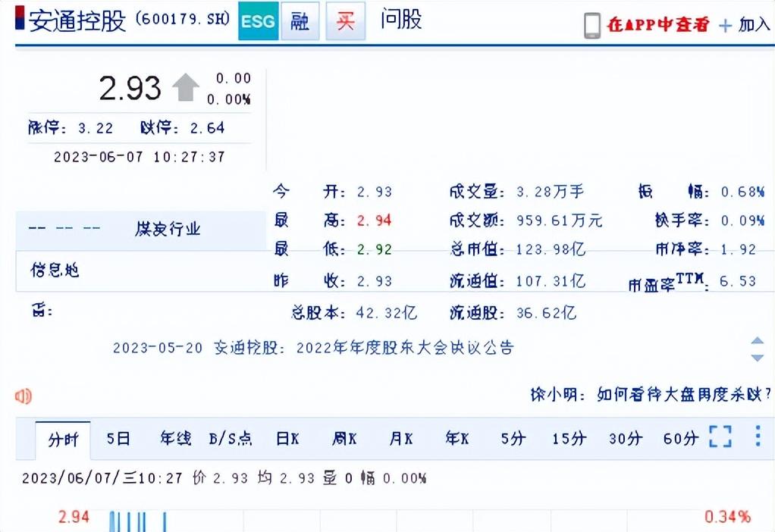Click the 最低 value 2.92
Viewport: 775px width, 532px height.
coord(375,249)
